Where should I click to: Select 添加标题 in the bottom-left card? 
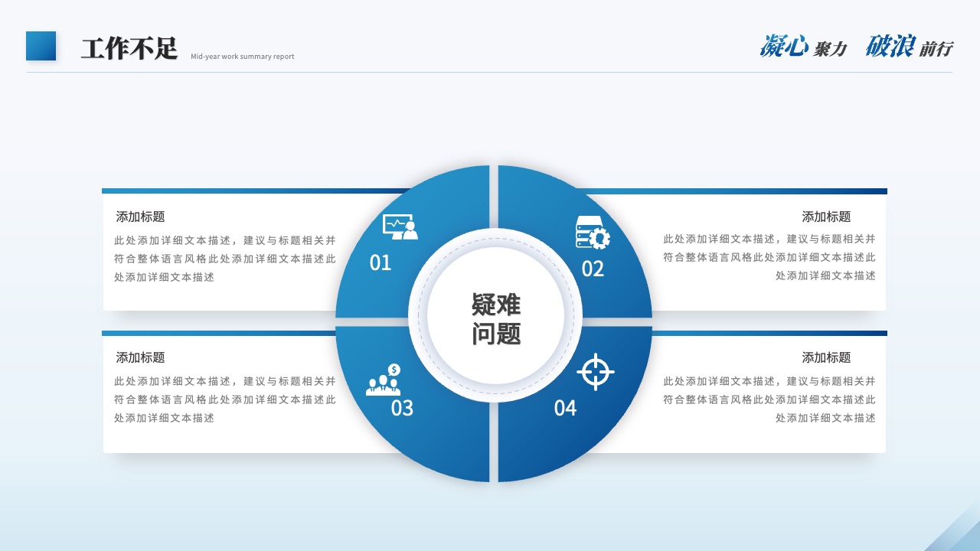[x=140, y=357]
